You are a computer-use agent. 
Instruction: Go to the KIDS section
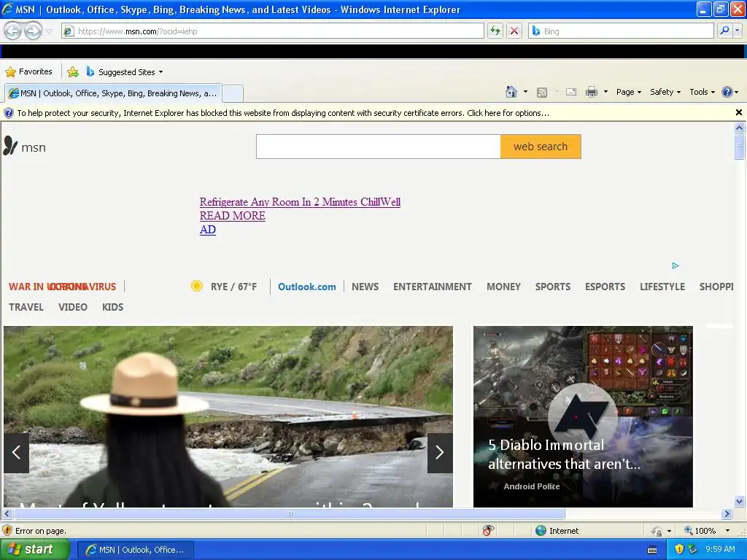[x=113, y=307]
